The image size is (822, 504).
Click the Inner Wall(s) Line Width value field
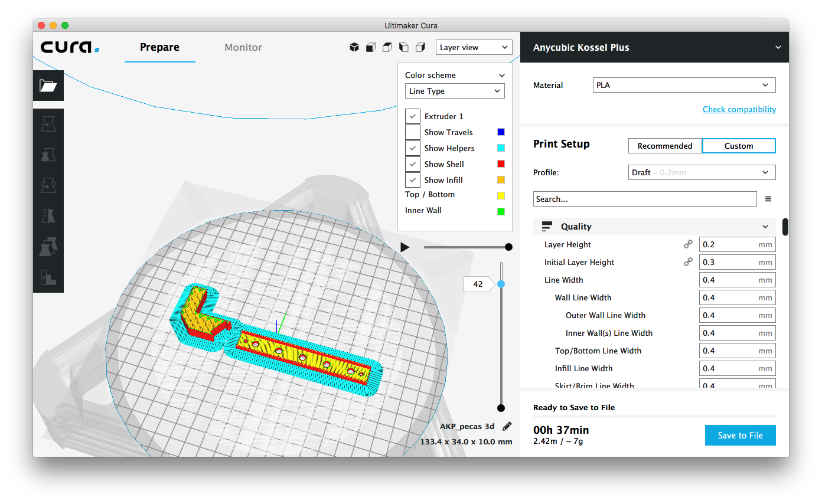click(738, 333)
